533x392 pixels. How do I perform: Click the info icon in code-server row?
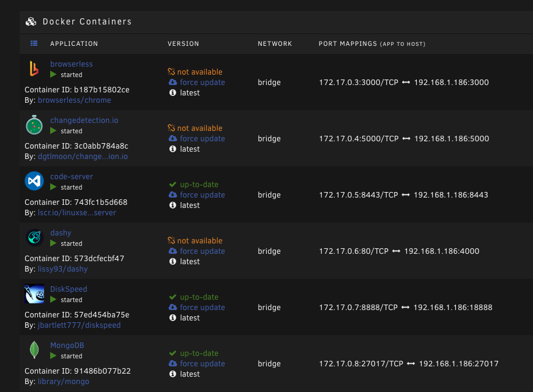point(173,205)
